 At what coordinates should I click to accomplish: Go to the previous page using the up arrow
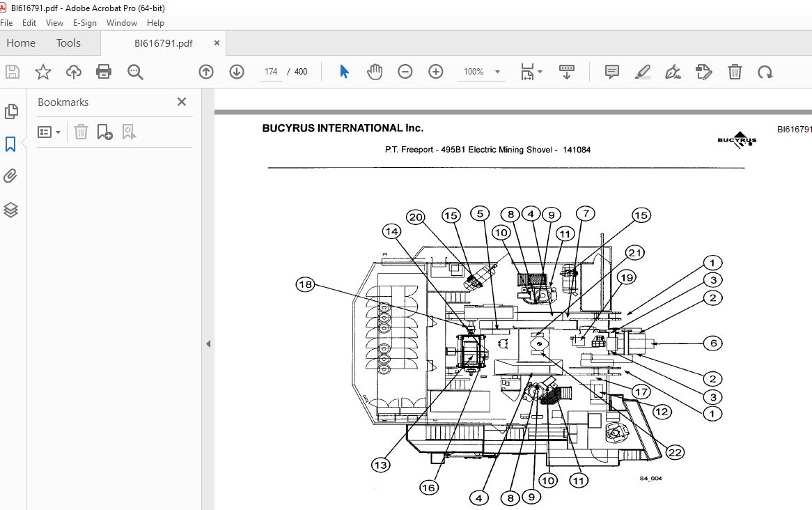(x=206, y=72)
